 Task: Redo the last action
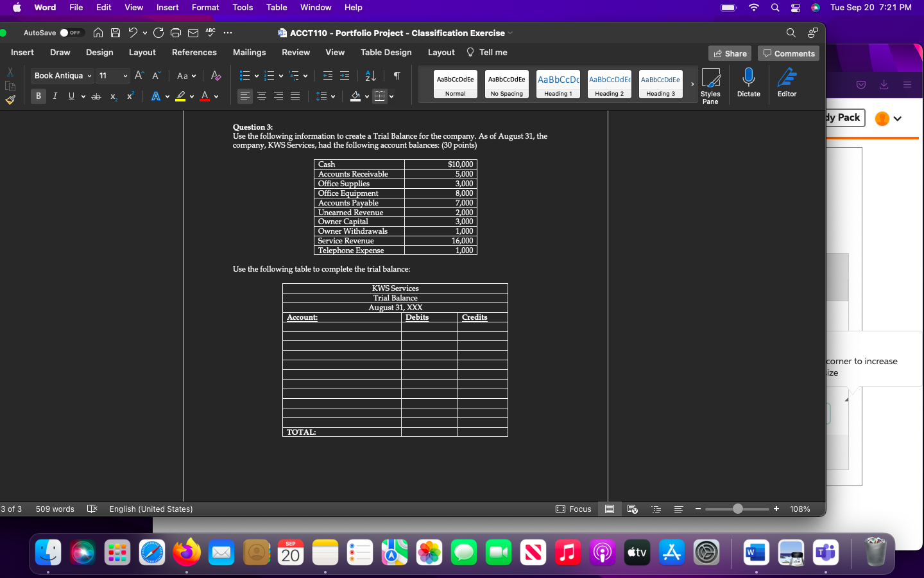point(158,33)
